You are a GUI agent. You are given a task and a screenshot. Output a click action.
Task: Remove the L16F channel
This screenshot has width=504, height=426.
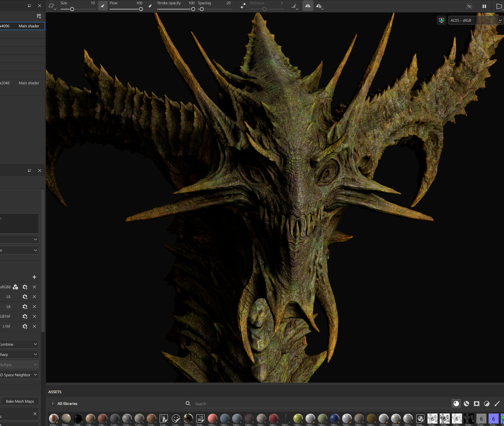34,326
